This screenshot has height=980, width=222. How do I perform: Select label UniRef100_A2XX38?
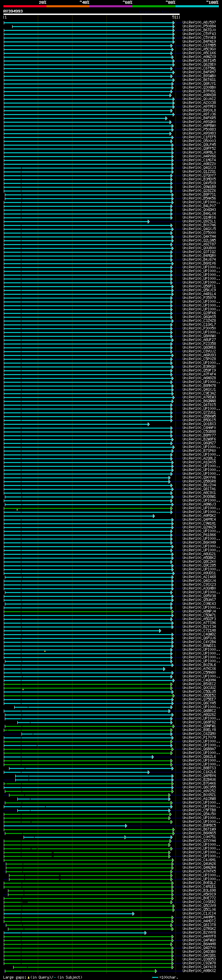(199, 103)
